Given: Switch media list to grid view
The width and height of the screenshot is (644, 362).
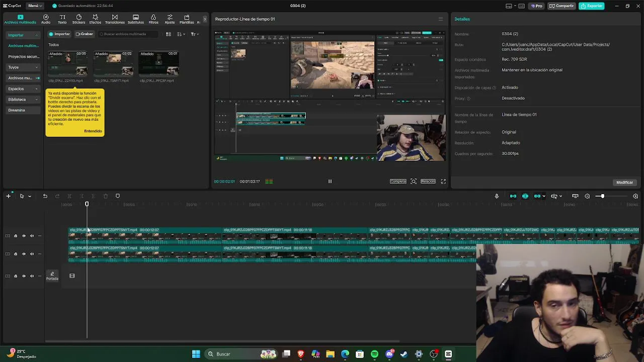Looking at the screenshot, I should tap(169, 34).
